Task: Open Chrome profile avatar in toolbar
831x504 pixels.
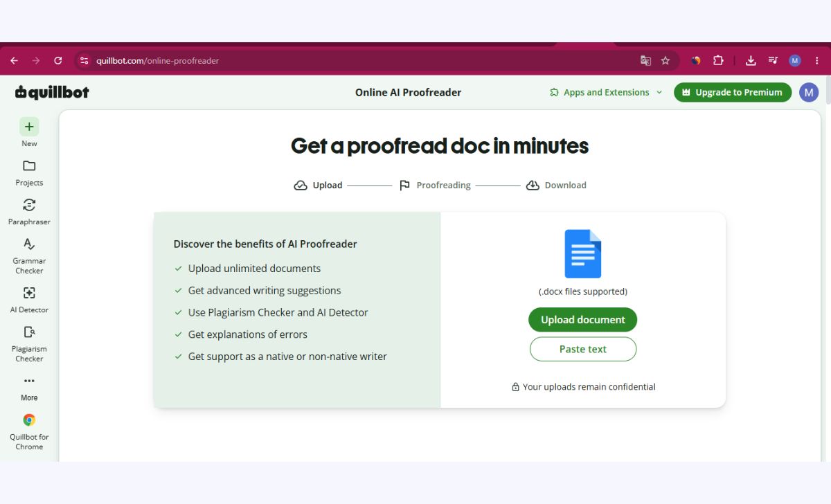Action: point(795,61)
